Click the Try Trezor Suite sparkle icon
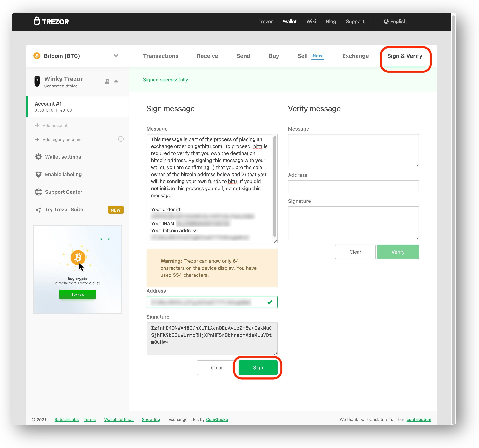This screenshot has height=448, width=479. click(x=38, y=210)
